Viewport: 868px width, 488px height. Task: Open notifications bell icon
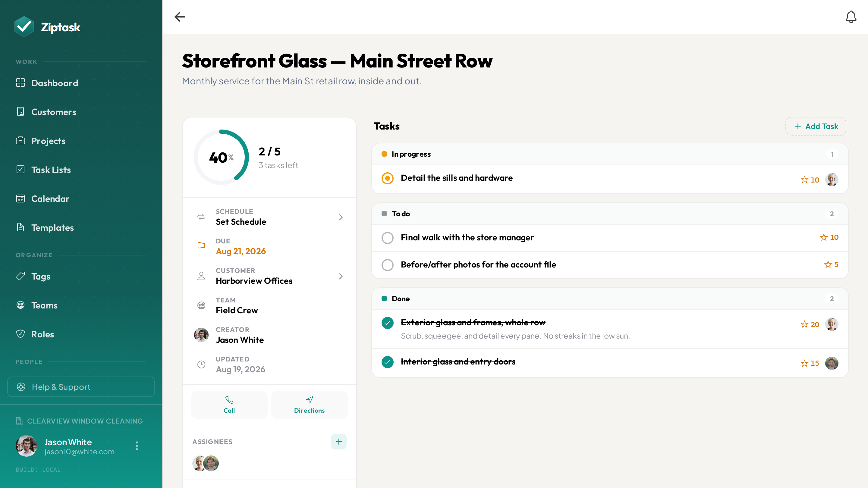851,17
